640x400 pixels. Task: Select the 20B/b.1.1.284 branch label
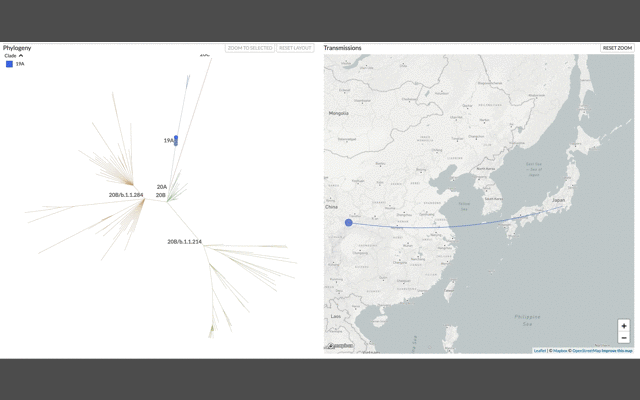point(126,195)
